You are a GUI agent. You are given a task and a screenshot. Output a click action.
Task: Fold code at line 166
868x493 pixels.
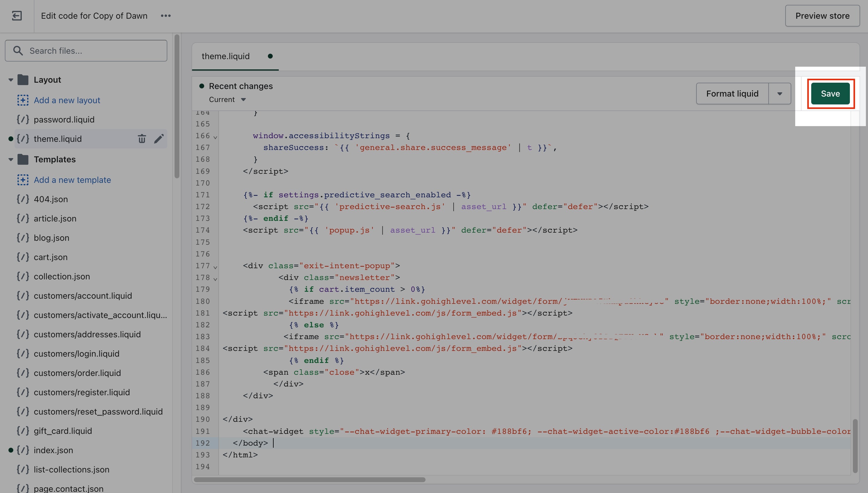[x=215, y=137]
